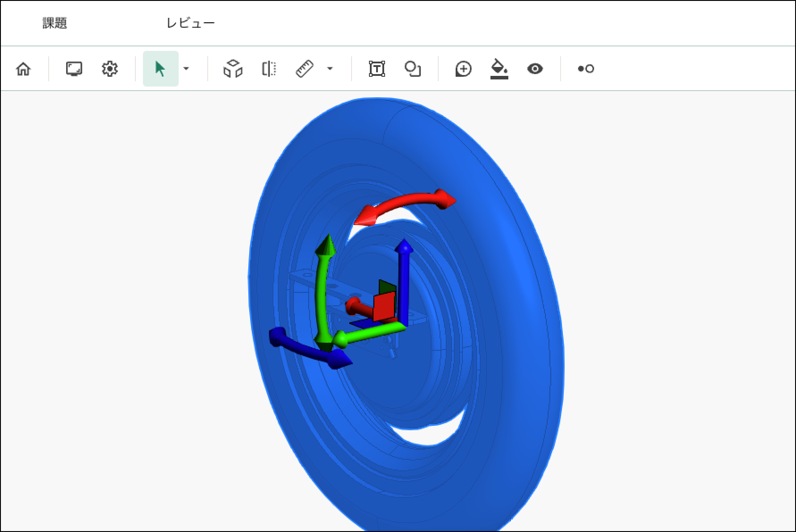Add a comment with plus bubble

coord(463,69)
